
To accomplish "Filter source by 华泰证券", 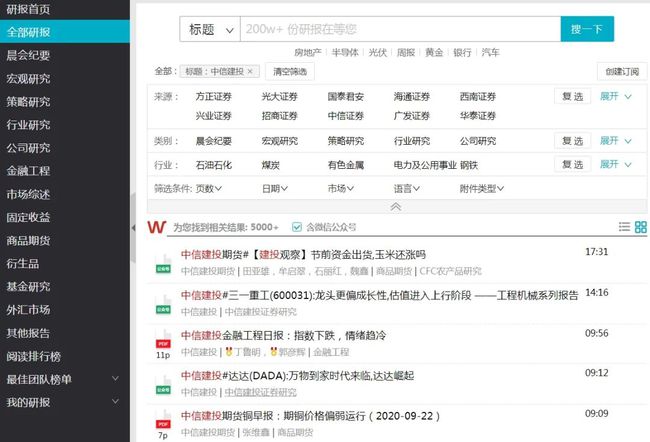I will (478, 116).
